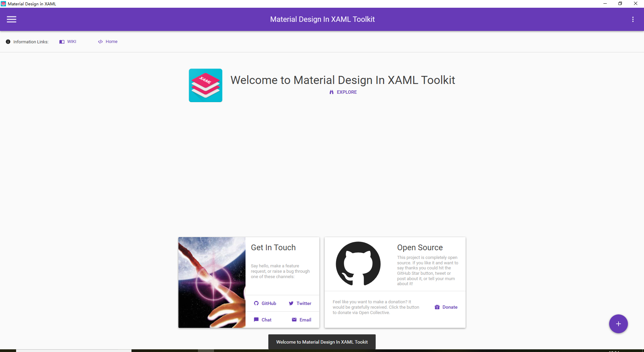Click the donation description text
This screenshot has height=352, width=644.
tap(376, 307)
